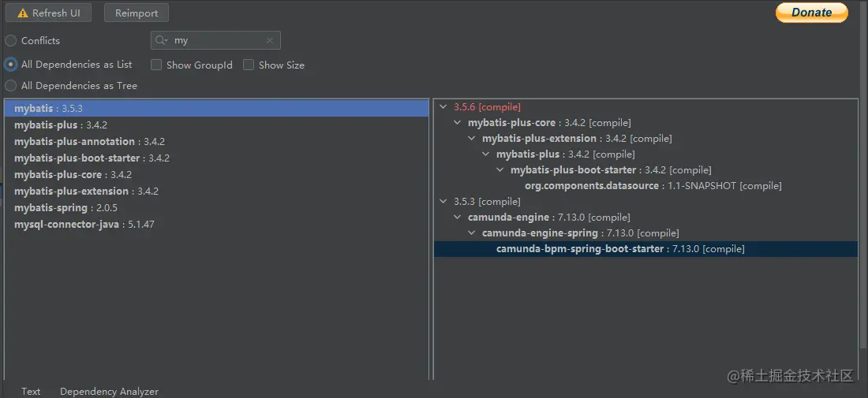Select mybatis : 3.5.3 in list
Image resolution: width=868 pixels, height=398 pixels.
point(216,108)
